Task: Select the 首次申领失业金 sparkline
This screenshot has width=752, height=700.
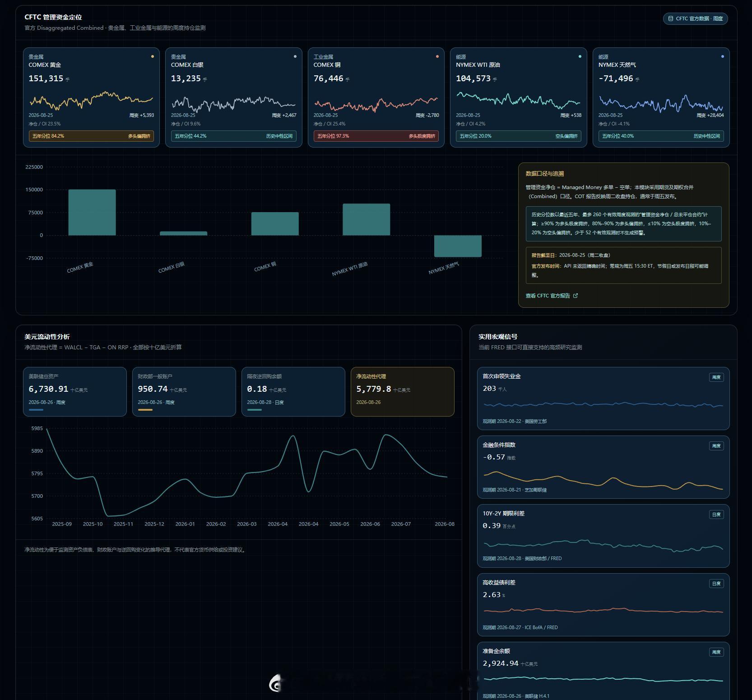Action: coord(603,405)
